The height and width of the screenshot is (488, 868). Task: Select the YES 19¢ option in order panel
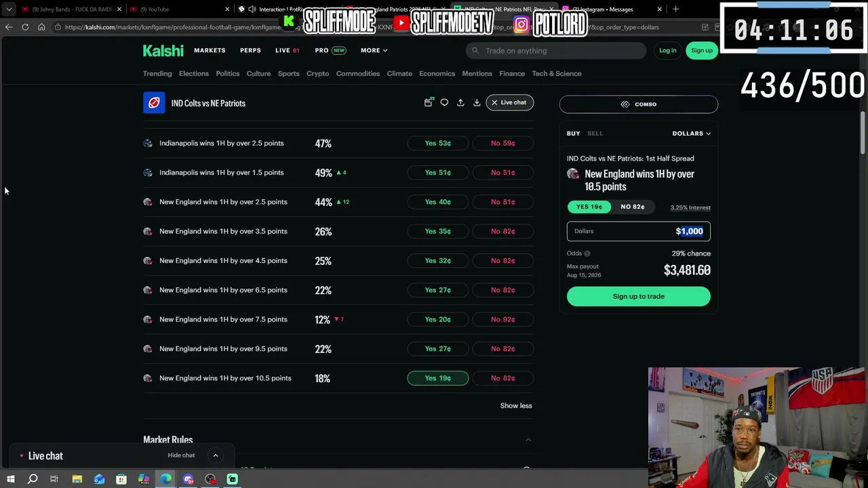coord(589,207)
